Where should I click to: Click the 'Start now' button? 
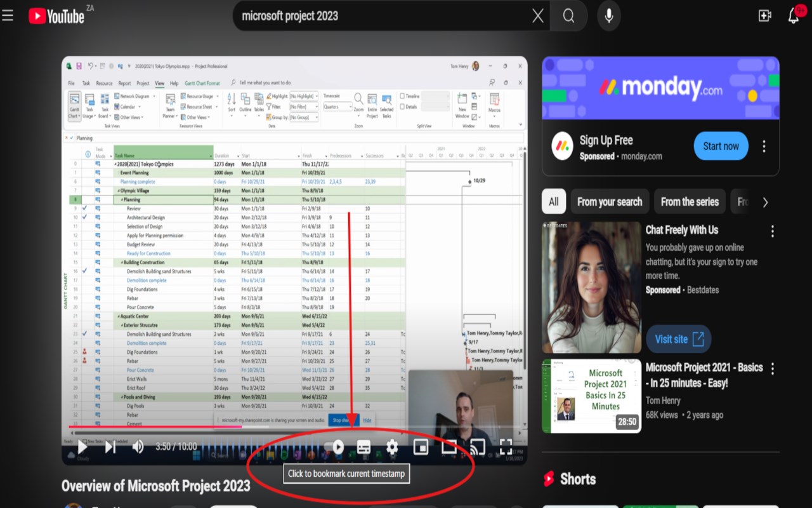[x=721, y=146]
